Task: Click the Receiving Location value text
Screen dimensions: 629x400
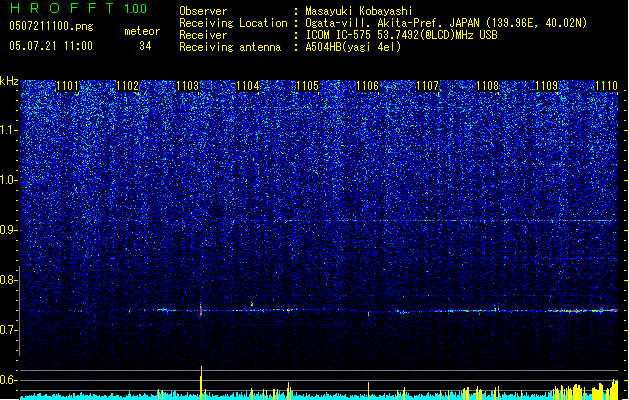Action: [446, 23]
